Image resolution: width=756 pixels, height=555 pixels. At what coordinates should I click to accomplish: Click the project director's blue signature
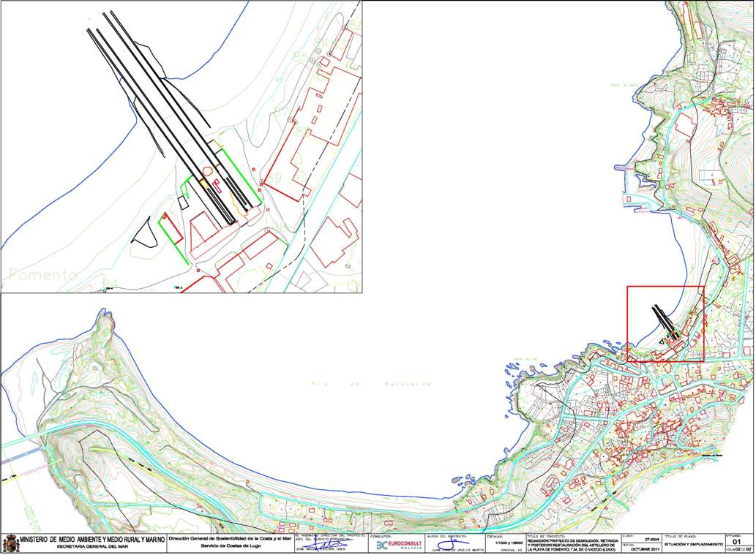[328, 545]
